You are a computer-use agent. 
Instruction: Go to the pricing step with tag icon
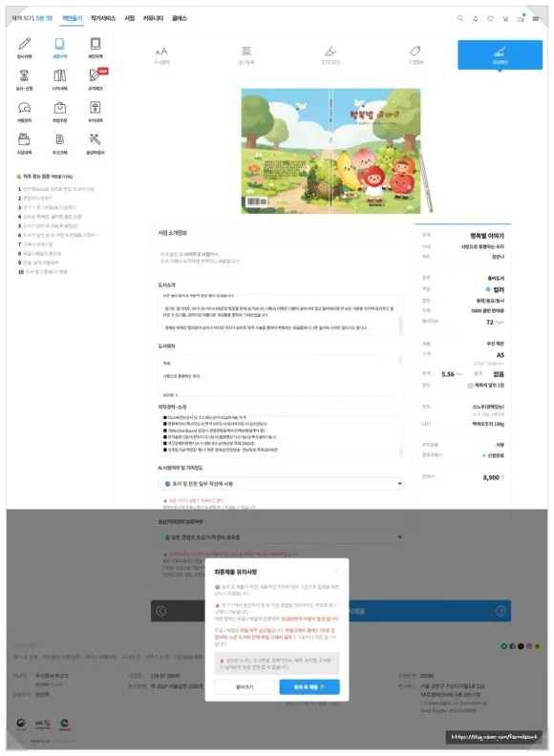415,55
